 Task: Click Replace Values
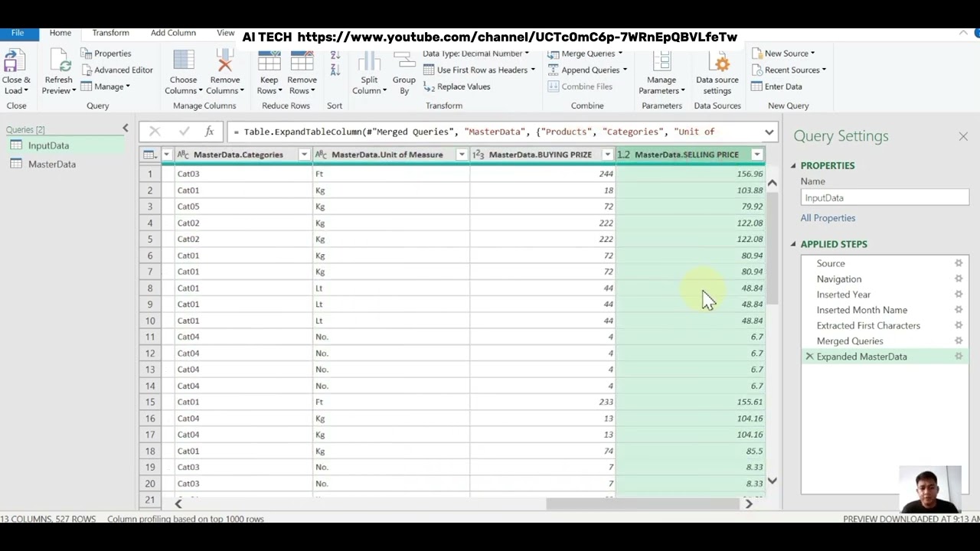[457, 86]
